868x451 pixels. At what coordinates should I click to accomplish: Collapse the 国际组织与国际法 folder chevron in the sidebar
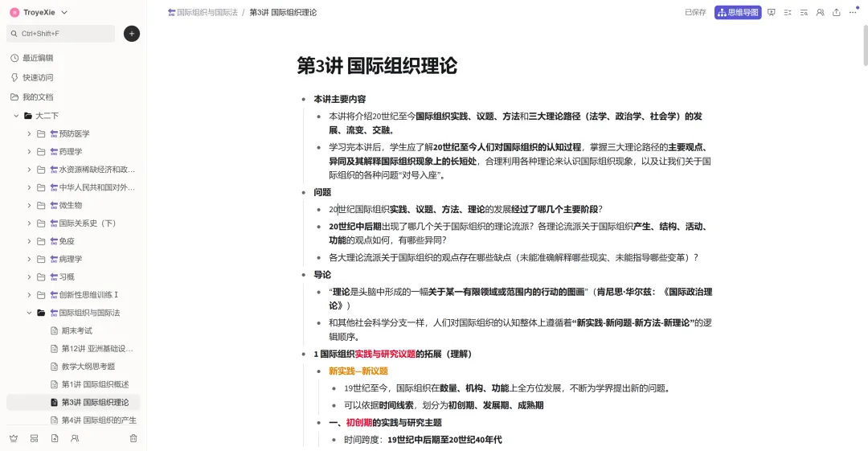point(29,313)
